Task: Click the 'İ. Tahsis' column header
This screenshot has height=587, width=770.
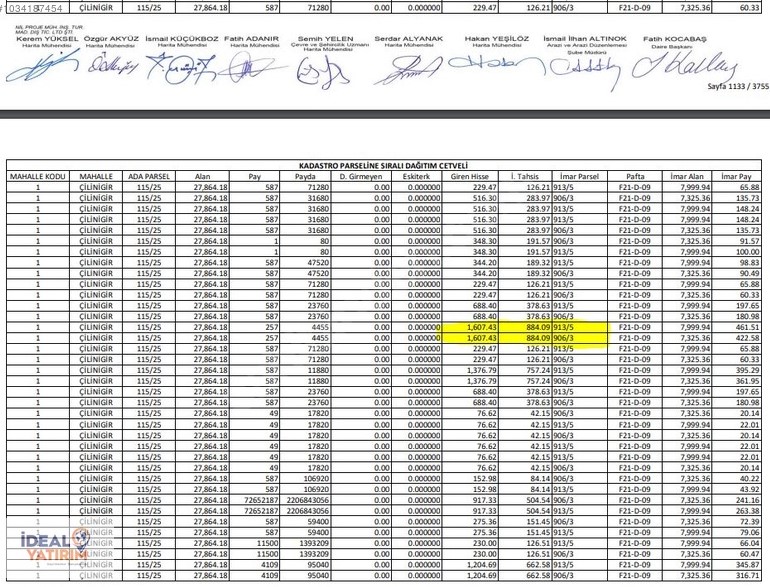Action: 524,176
